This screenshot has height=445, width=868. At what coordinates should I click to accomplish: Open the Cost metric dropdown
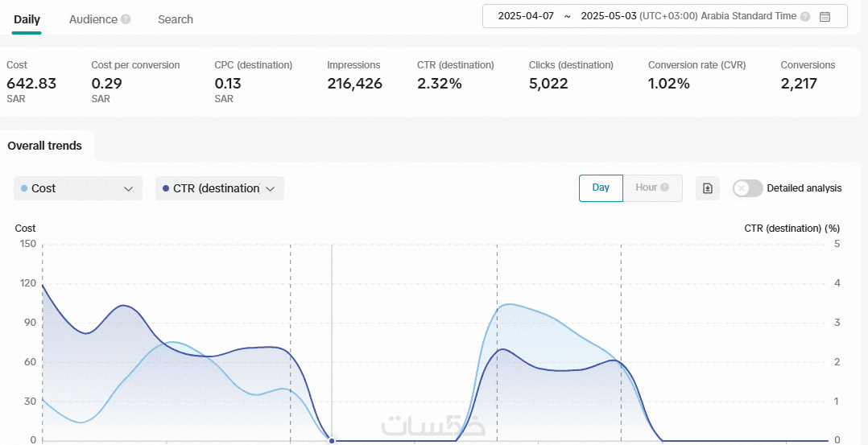78,188
